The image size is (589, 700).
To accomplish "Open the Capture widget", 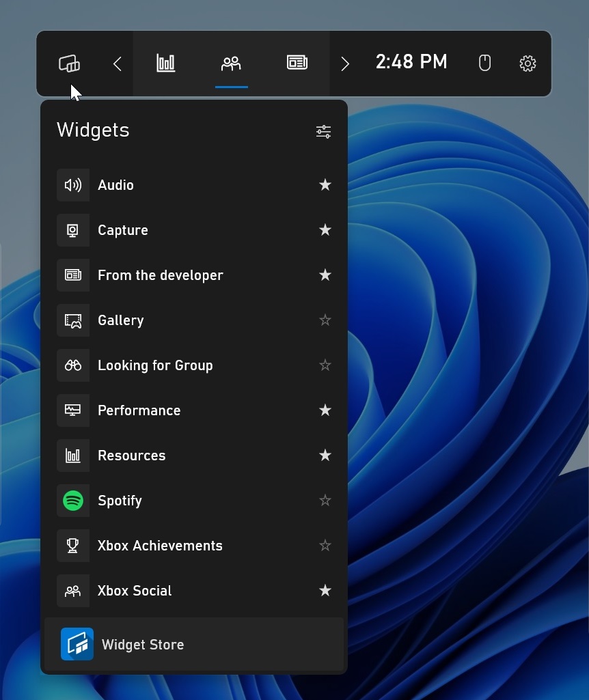I will tap(123, 230).
